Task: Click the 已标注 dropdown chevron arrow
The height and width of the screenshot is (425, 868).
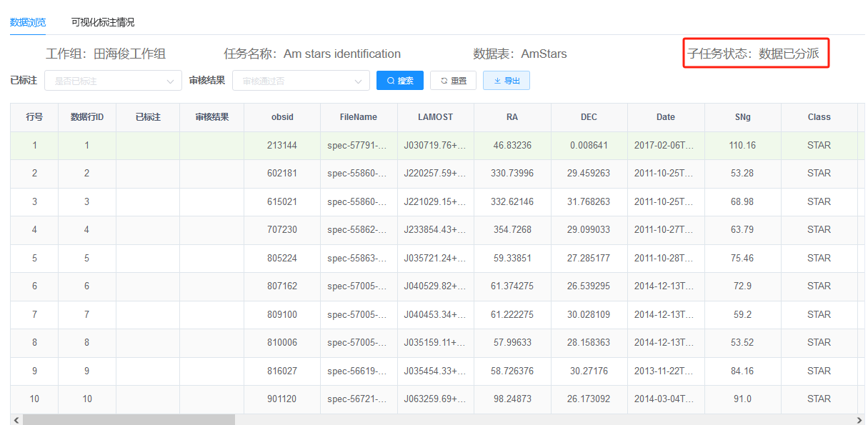Action: 170,81
